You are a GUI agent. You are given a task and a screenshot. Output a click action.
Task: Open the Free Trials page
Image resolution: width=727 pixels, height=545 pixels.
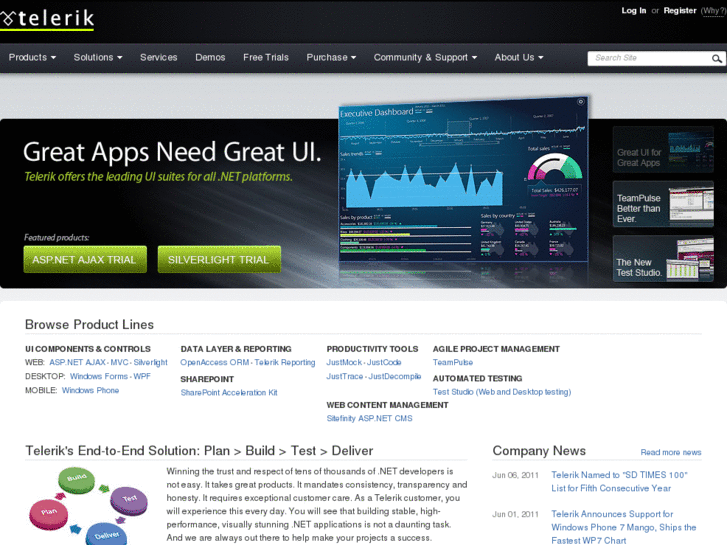tap(266, 58)
